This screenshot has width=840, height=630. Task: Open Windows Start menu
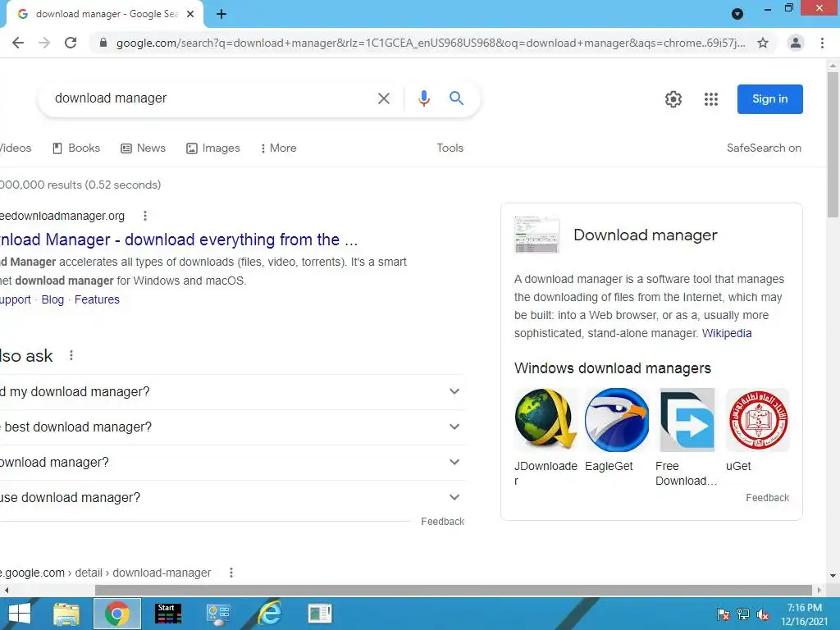20,614
